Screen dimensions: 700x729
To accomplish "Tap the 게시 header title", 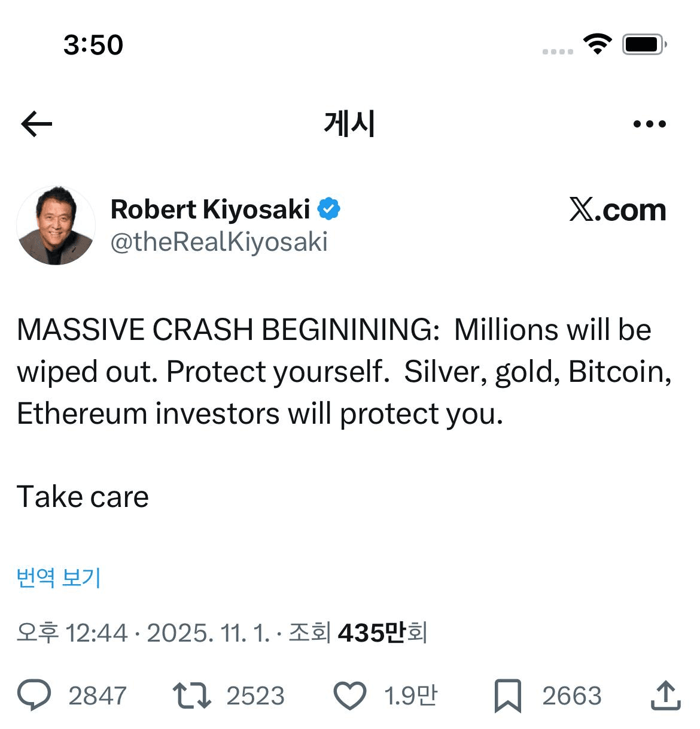I will pos(349,124).
